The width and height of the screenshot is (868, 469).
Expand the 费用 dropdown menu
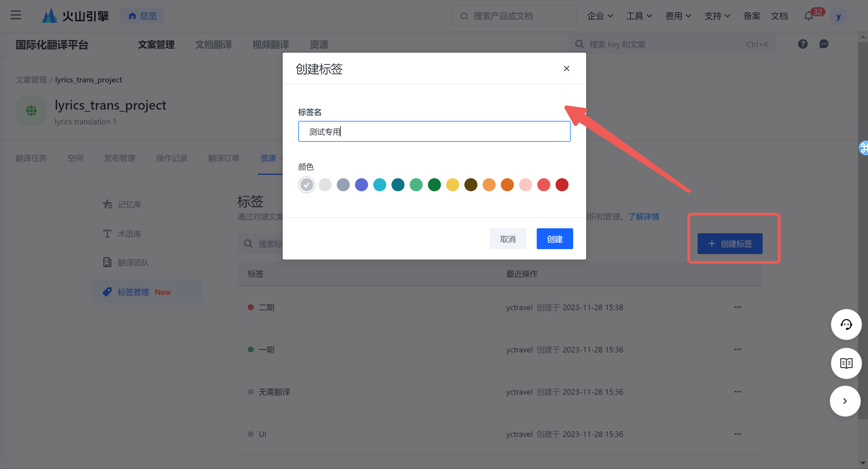coord(678,16)
